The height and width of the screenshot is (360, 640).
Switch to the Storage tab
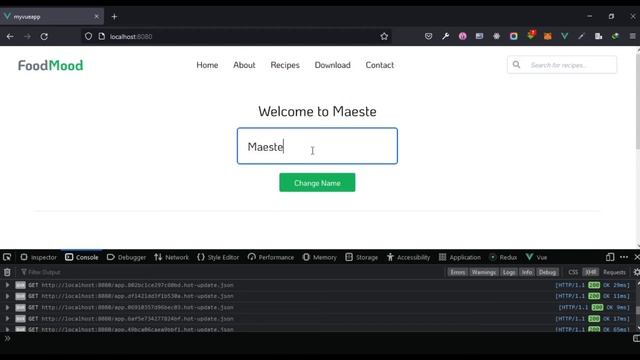point(362,257)
